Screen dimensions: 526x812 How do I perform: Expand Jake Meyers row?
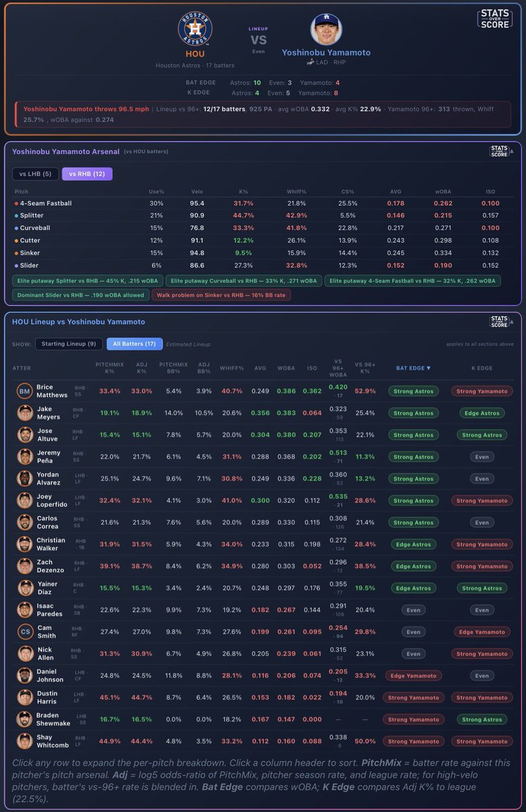(263, 413)
